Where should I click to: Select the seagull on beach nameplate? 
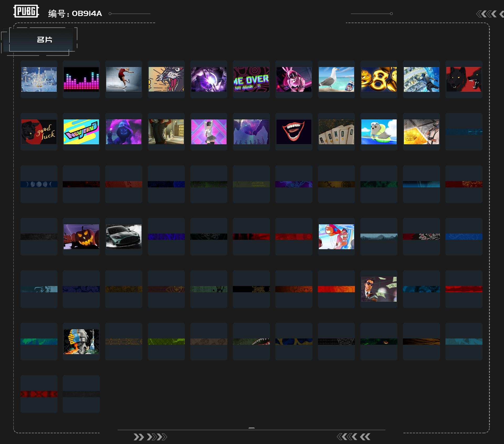coord(336,79)
